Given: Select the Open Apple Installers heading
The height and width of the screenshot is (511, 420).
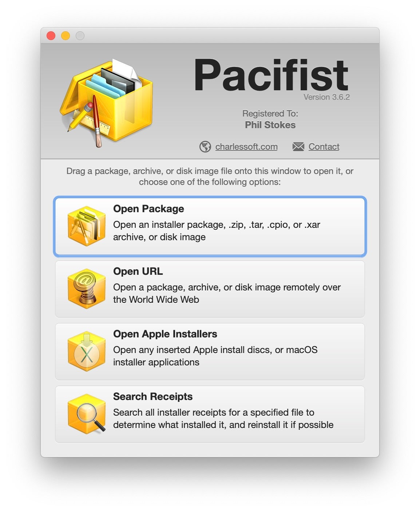Looking at the screenshot, I should click(x=165, y=334).
